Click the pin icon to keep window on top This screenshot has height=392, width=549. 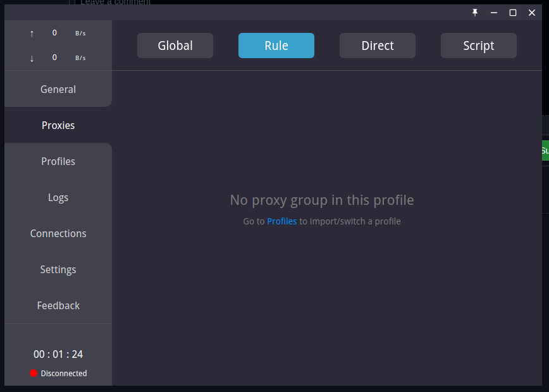pos(475,12)
